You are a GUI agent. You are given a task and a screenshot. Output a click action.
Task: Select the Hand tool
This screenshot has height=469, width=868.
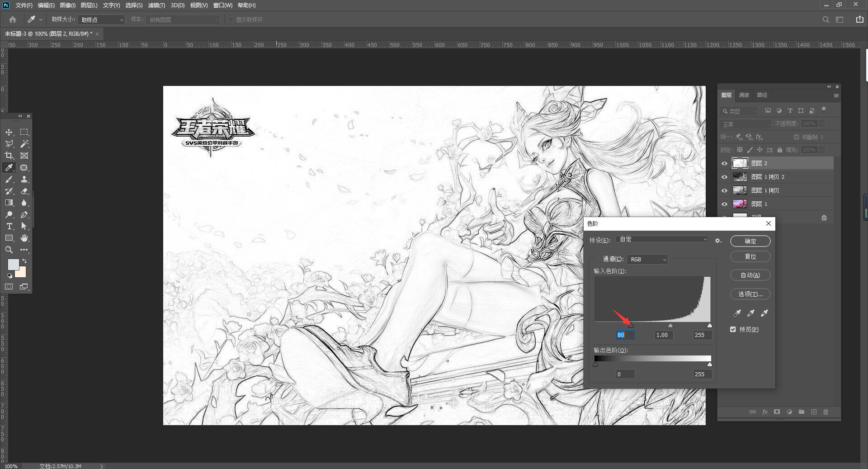(24, 238)
